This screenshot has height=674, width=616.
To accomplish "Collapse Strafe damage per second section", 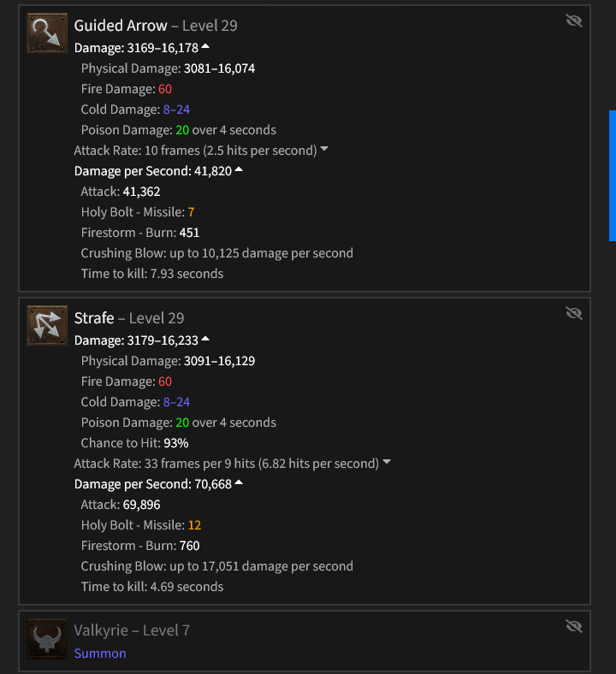I will (239, 482).
